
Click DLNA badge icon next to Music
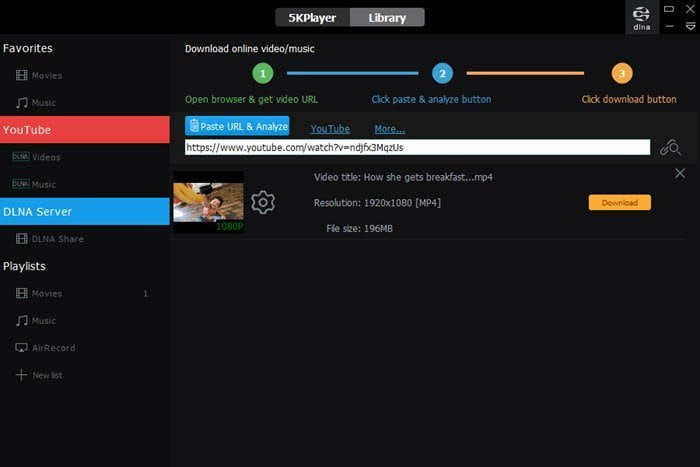tap(21, 183)
